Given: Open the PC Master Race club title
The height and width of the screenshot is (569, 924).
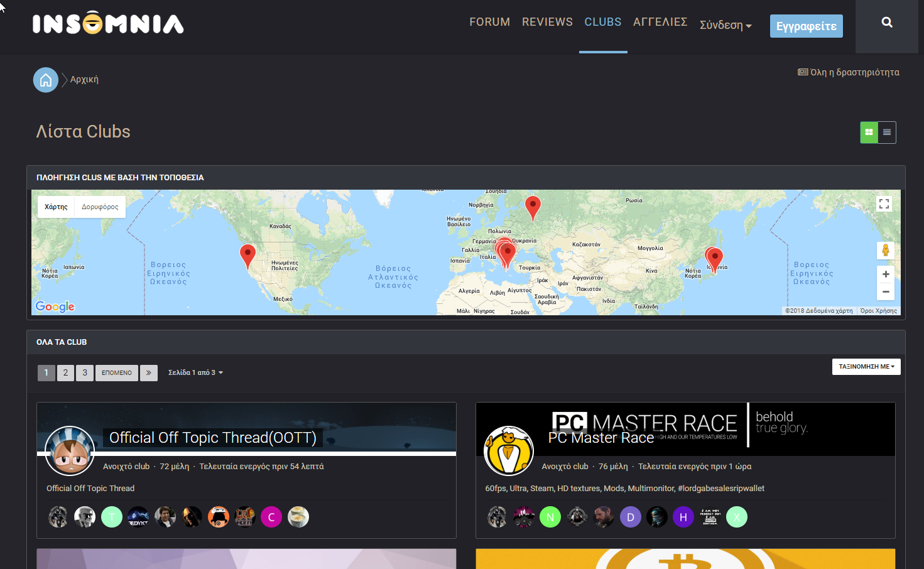Looking at the screenshot, I should pyautogui.click(x=601, y=438).
